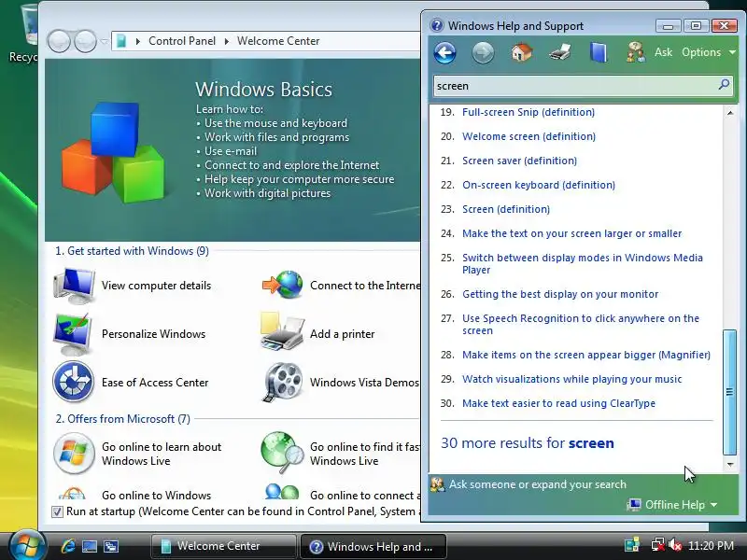Launch Internet Explorer from Quick Launch
The image size is (747, 560).
67,546
